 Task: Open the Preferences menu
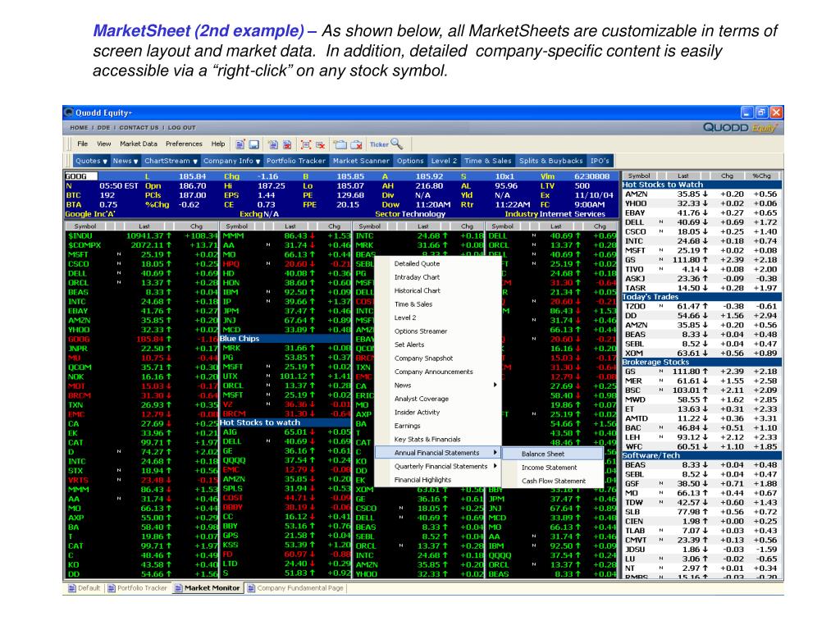click(184, 144)
